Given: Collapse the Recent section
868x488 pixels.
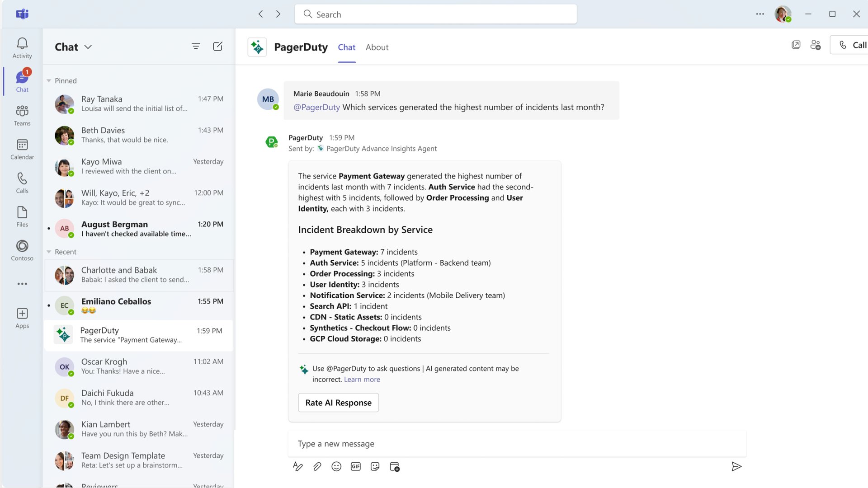Looking at the screenshot, I should coord(49,252).
